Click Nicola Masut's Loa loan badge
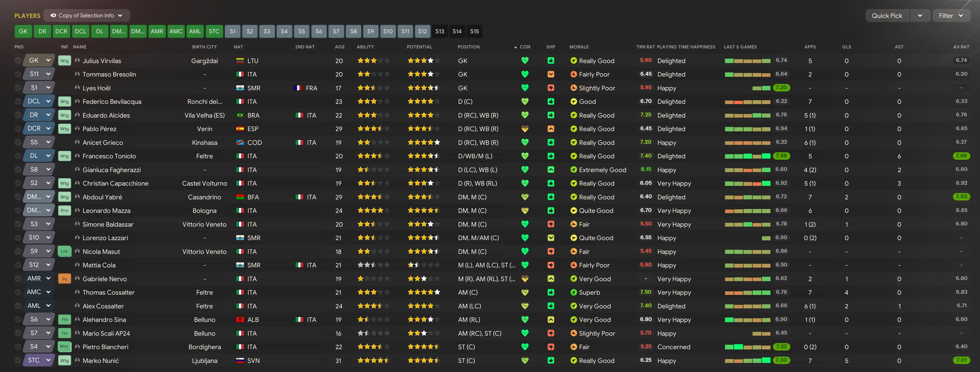 pyautogui.click(x=64, y=252)
